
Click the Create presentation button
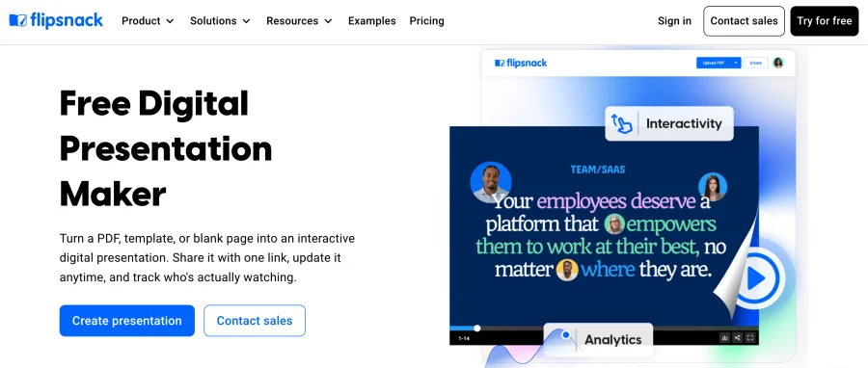[x=126, y=321]
